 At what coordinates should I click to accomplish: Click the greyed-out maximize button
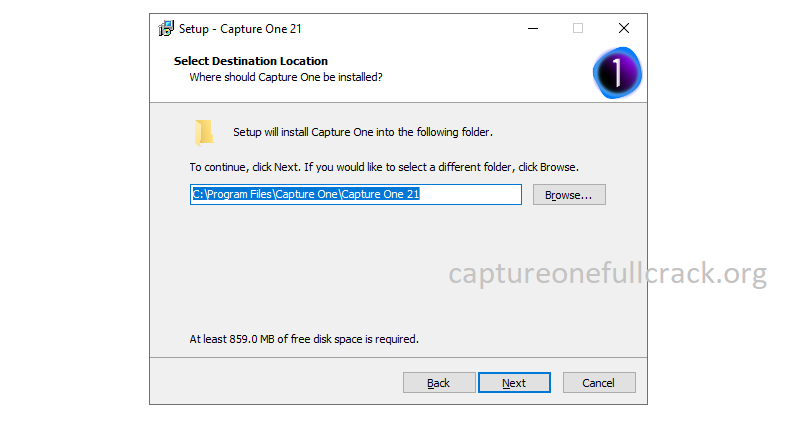(578, 29)
